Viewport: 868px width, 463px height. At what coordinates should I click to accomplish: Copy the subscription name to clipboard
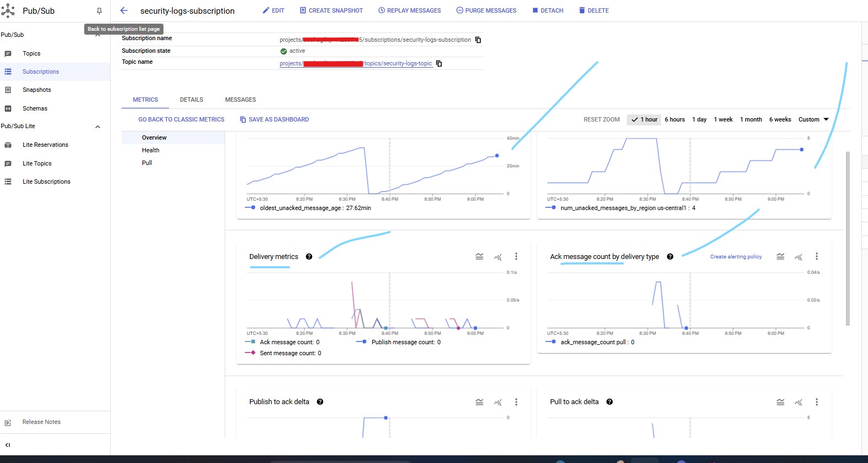pos(478,40)
